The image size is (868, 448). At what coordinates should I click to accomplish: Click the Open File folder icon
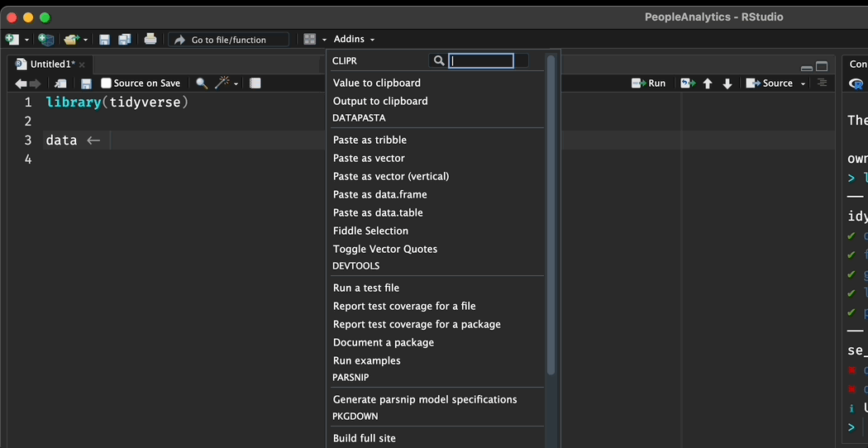pos(71,40)
